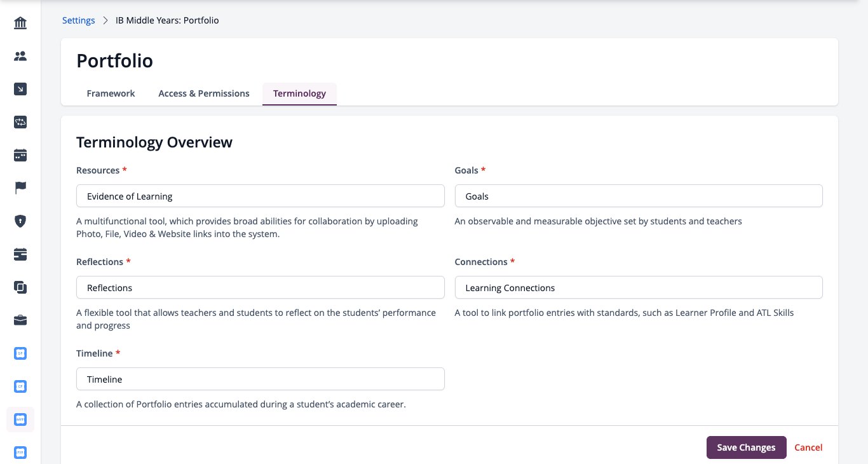Viewport: 868px width, 464px height.
Task: Open the briefcase icon in sidebar
Action: (x=20, y=320)
